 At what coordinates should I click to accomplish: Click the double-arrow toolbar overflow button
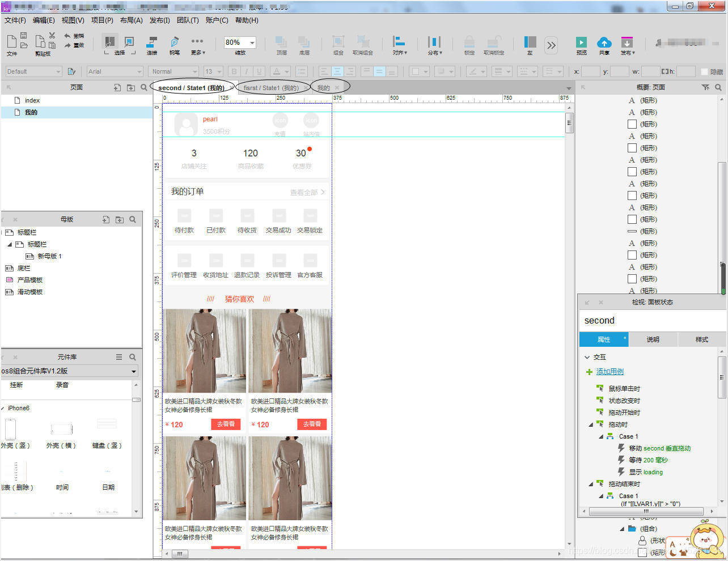(551, 45)
